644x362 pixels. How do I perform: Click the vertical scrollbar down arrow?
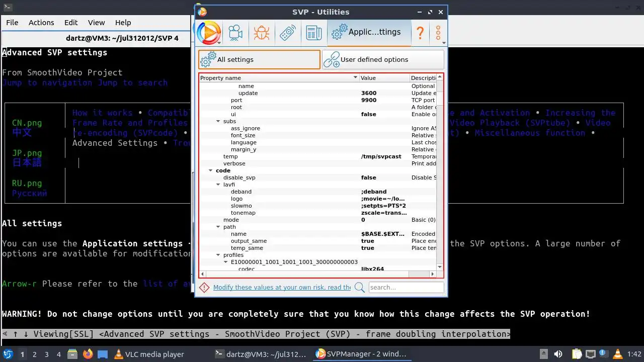coord(440,267)
